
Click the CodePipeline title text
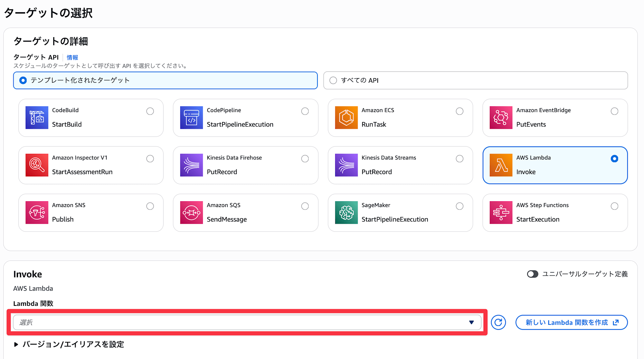[224, 110]
